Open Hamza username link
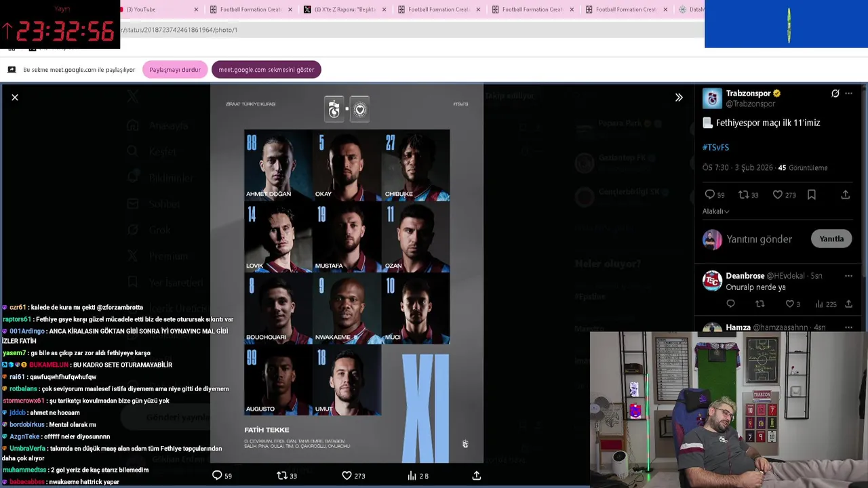Viewport: 868px width, 488px height. click(738, 327)
